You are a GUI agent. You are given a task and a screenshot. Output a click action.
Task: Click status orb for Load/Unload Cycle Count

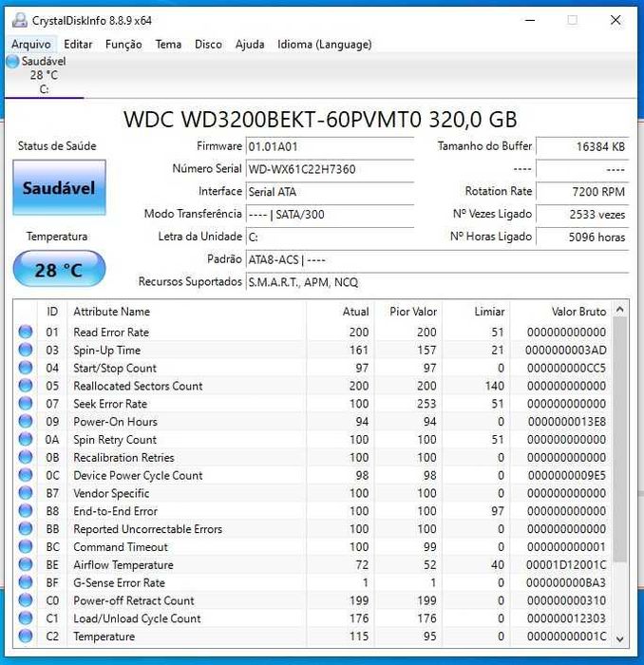coord(26,617)
